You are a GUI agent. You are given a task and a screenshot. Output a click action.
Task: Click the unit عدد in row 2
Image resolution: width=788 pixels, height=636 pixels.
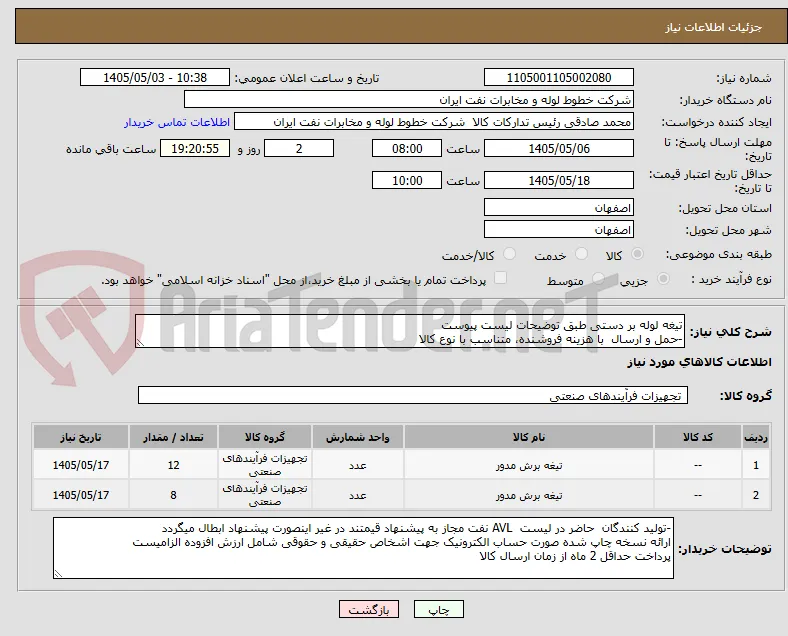tap(357, 495)
